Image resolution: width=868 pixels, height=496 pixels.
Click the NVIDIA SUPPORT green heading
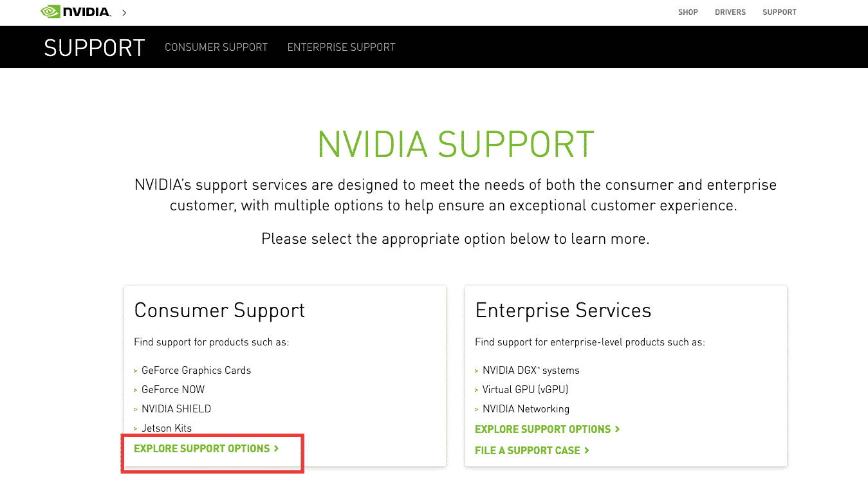[x=456, y=144]
